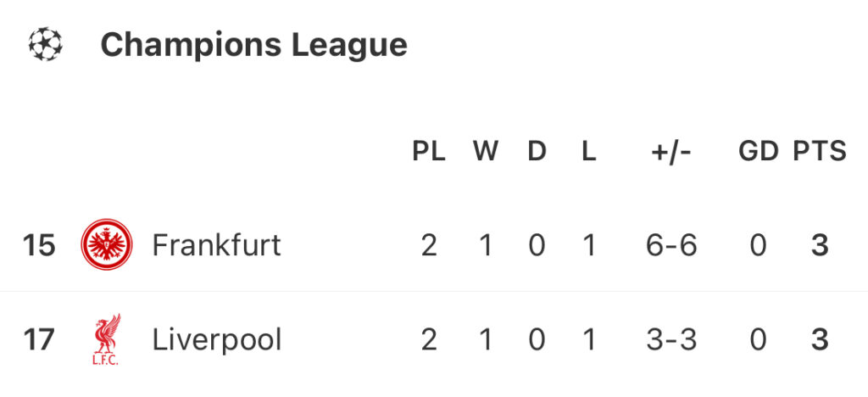Sort by GD column header
868x397 pixels.
click(x=758, y=152)
